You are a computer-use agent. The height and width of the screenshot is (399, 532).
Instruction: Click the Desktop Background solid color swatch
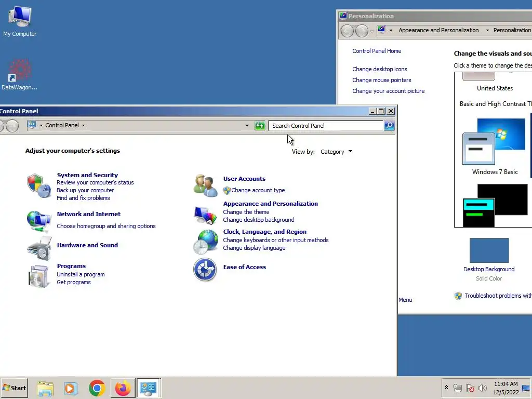pyautogui.click(x=489, y=250)
